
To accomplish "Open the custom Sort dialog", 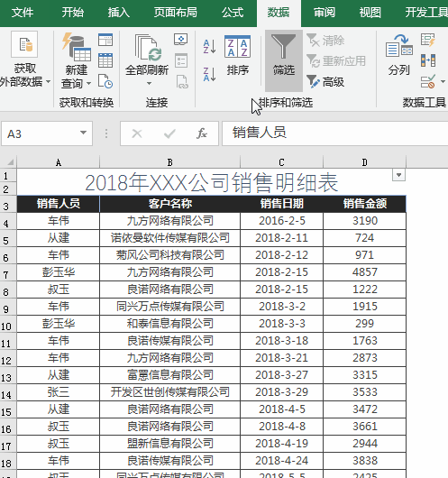I will pyautogui.click(x=238, y=56).
